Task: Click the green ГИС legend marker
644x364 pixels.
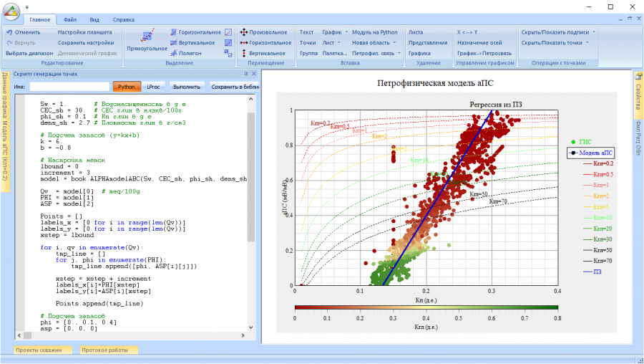Action: 573,142
